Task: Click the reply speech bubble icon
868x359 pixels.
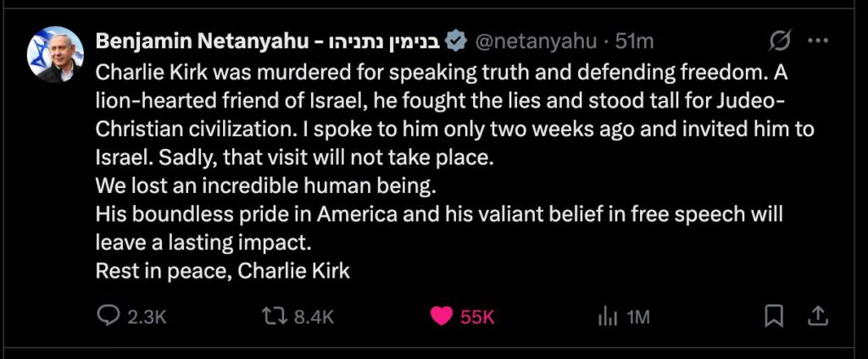Action: pyautogui.click(x=108, y=316)
